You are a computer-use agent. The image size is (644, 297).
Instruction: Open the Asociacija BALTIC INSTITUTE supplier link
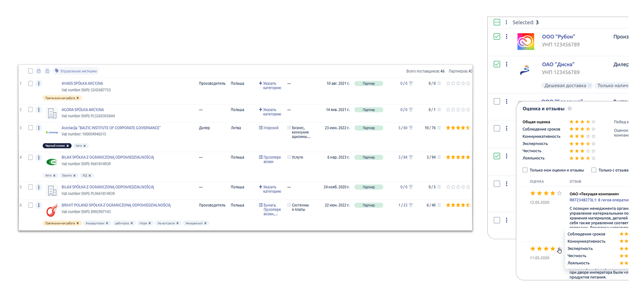[x=111, y=128]
